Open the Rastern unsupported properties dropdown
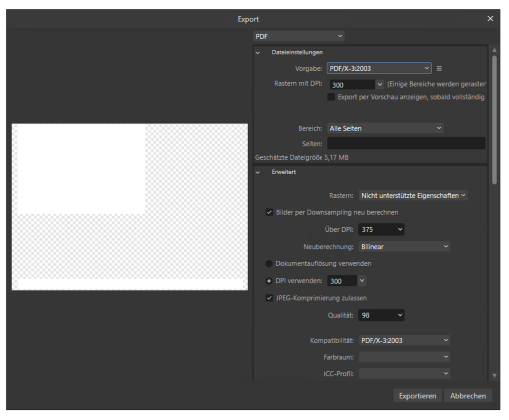The height and width of the screenshot is (420, 509). click(413, 195)
